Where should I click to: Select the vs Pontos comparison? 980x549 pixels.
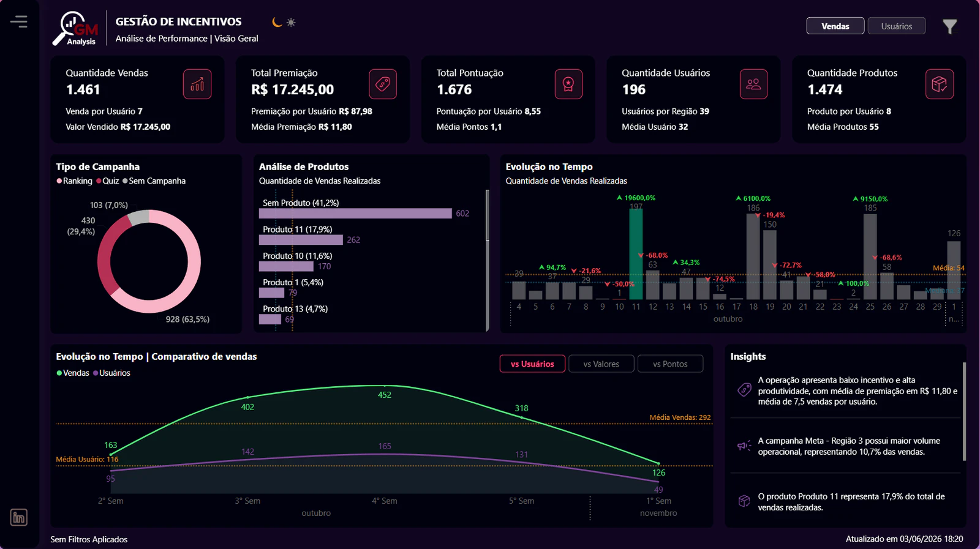[670, 364]
